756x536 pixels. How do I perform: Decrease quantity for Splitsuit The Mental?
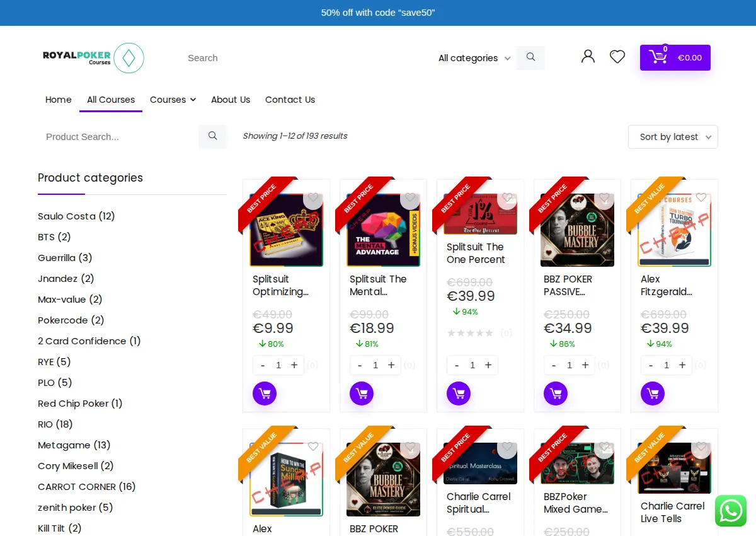[360, 365]
